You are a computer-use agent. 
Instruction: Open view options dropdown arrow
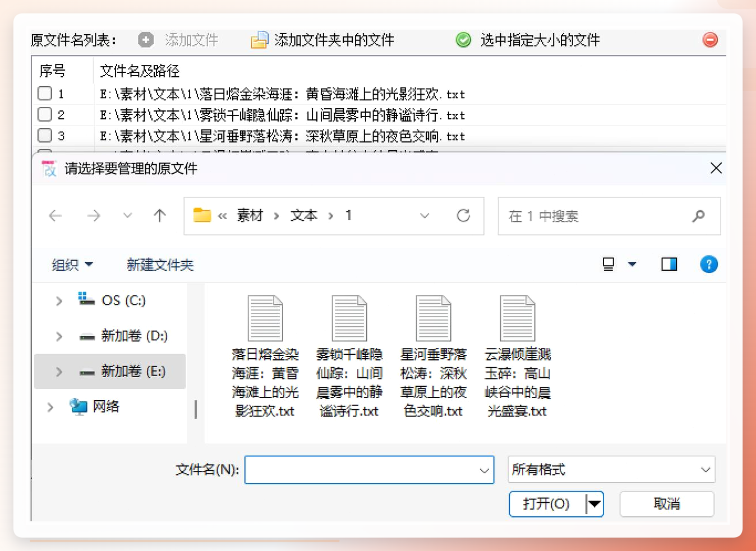click(632, 264)
